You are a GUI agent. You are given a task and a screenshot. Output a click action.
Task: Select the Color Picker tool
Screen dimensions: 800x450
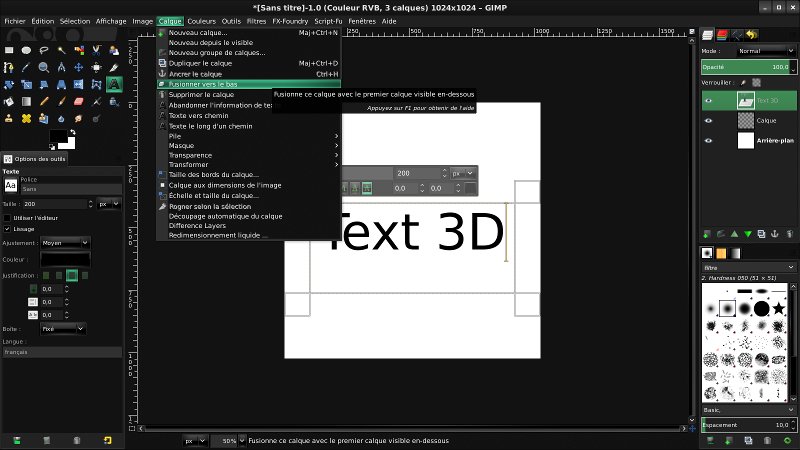(x=27, y=67)
